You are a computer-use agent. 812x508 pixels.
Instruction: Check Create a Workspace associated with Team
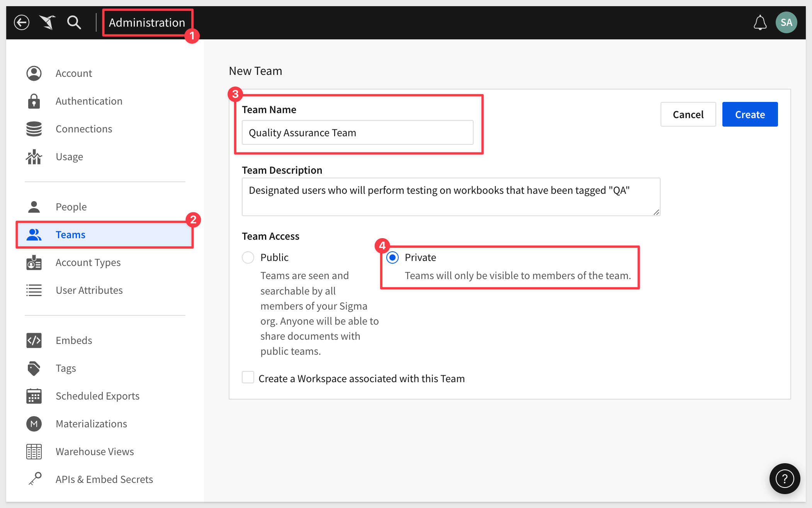[x=248, y=378]
